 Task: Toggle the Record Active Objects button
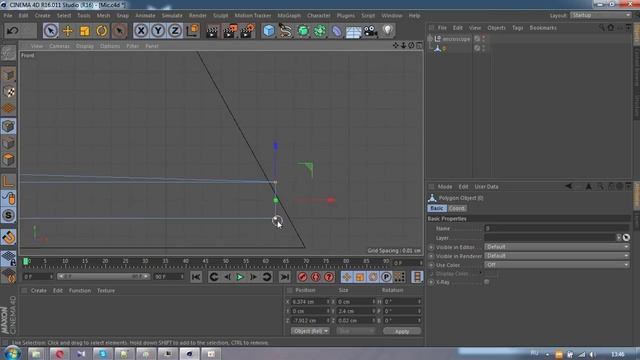click(x=302, y=277)
